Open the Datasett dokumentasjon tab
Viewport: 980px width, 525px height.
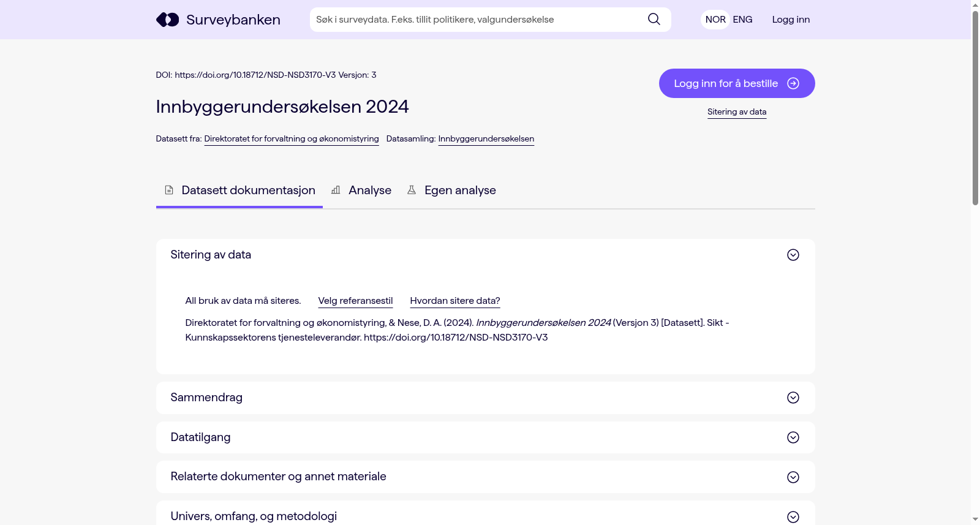coord(239,191)
